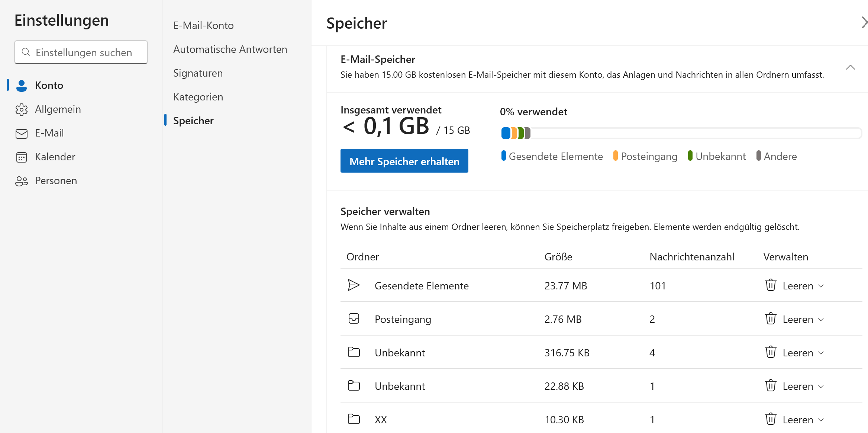Click the Allgemein gear icon

[22, 109]
